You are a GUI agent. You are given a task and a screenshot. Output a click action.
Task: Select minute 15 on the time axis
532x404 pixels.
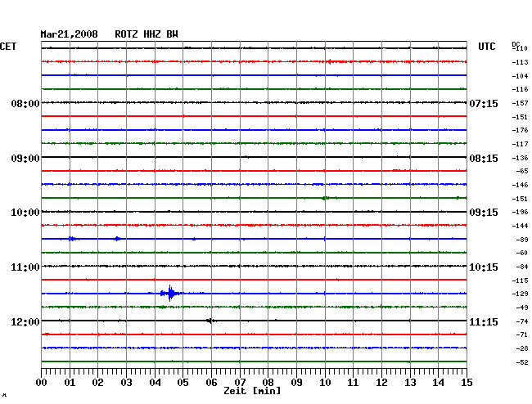(x=467, y=383)
